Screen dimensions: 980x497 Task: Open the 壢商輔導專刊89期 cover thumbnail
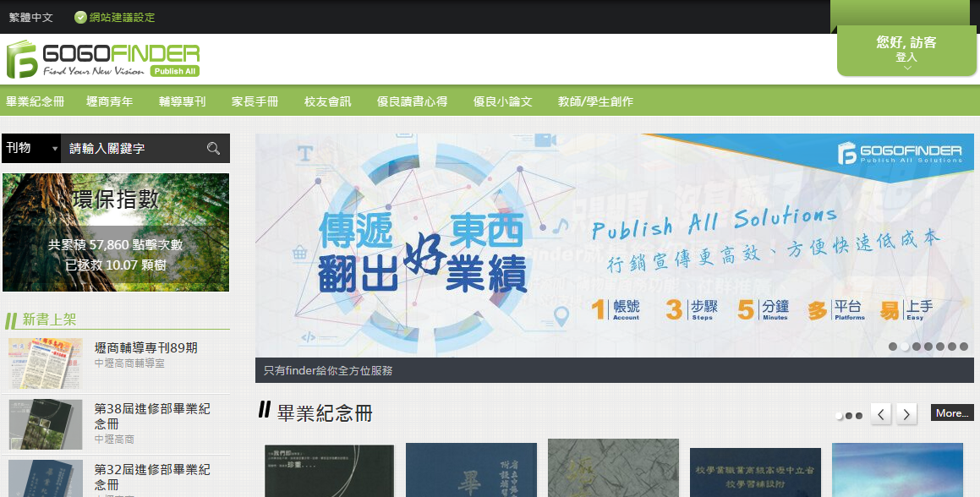(x=46, y=363)
